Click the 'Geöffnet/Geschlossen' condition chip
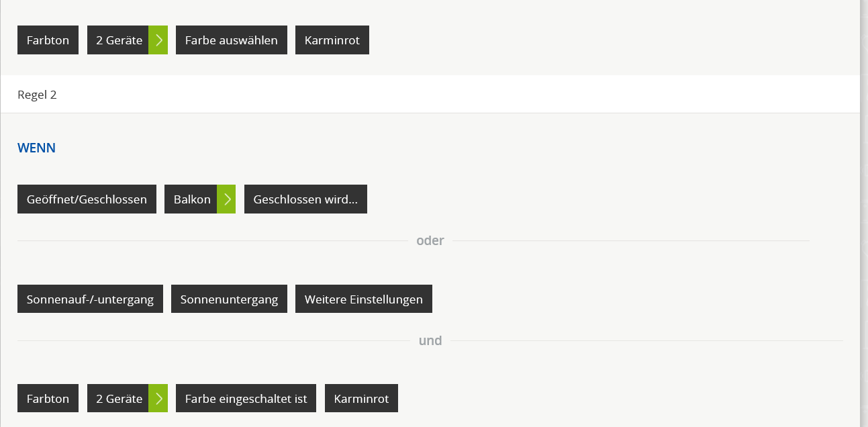The width and height of the screenshot is (868, 427). 87,199
